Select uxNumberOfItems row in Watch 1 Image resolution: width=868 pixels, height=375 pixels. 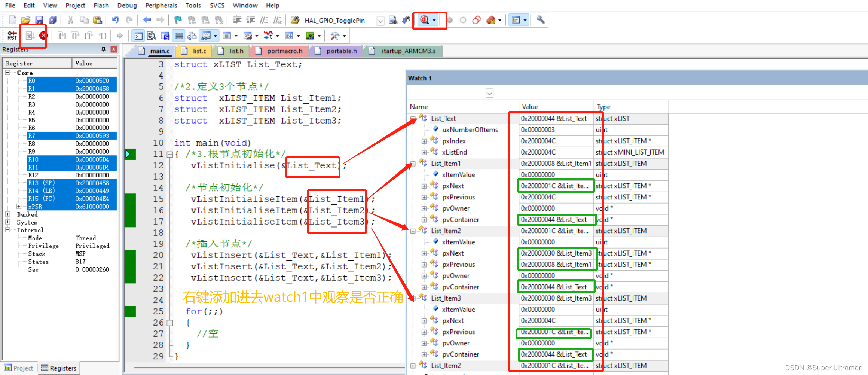coord(537,130)
